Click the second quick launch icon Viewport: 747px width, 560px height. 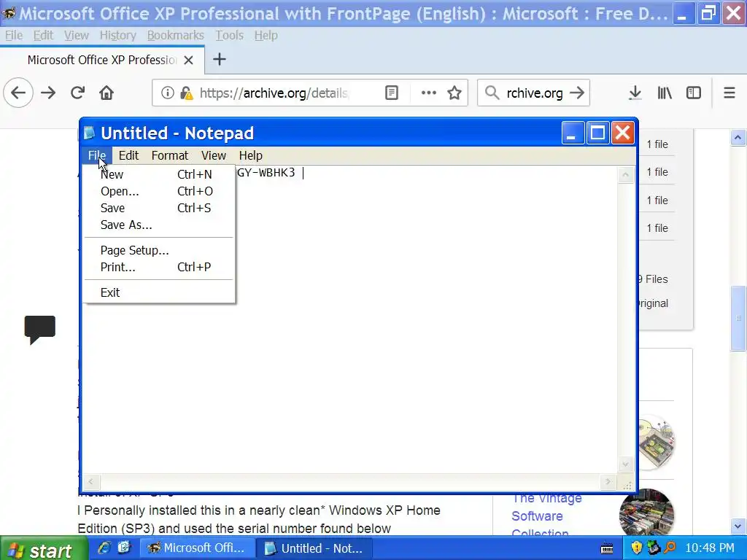tap(124, 548)
